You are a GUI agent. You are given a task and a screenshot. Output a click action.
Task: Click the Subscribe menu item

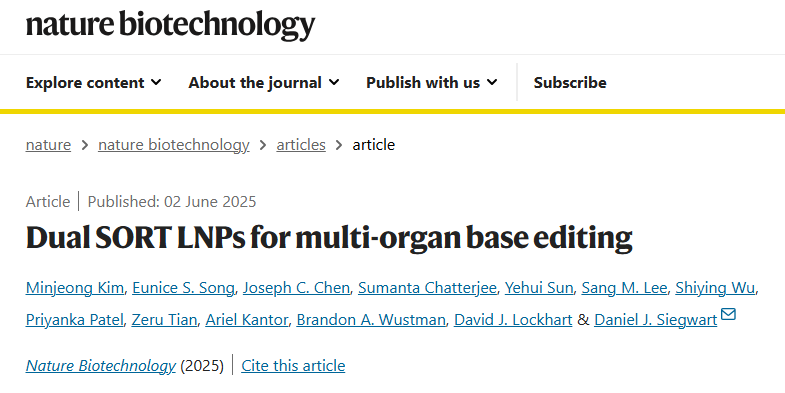[570, 83]
